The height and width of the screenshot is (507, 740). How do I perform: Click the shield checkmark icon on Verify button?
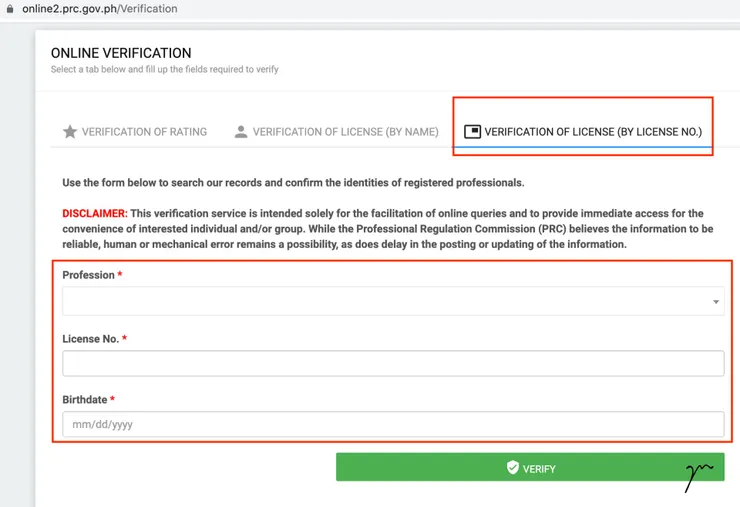click(513, 467)
